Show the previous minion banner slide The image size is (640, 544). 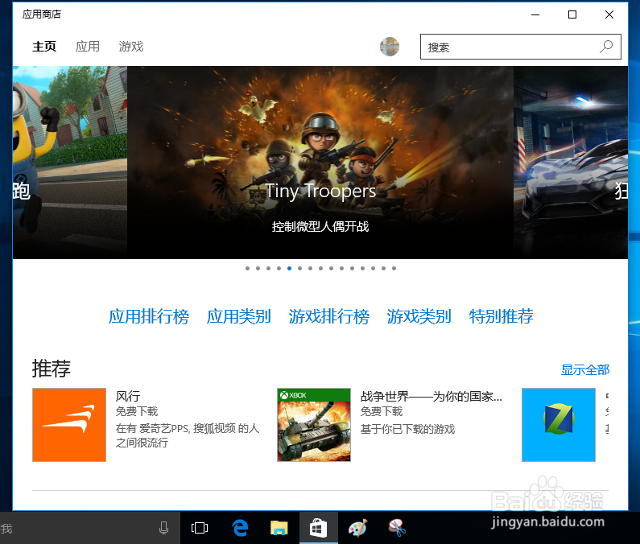click(70, 162)
